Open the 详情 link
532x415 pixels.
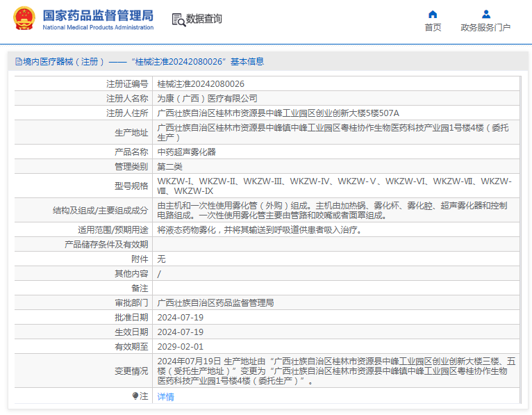pos(165,397)
